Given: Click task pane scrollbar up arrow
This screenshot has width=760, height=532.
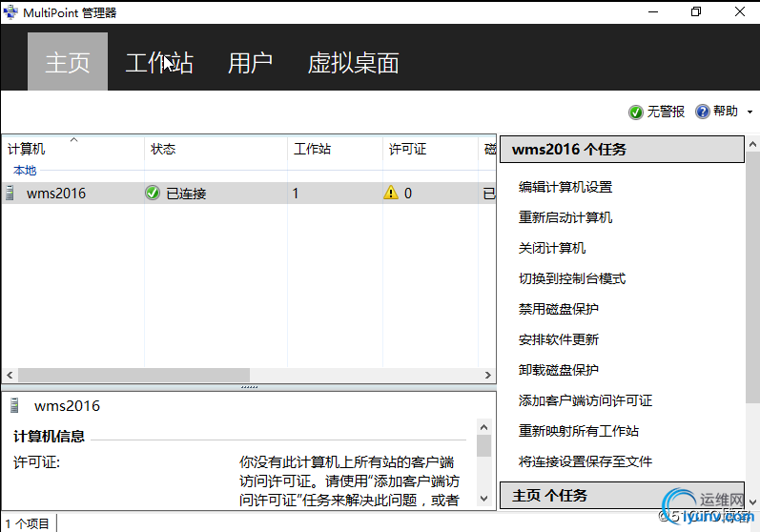Looking at the screenshot, I should pyautogui.click(x=752, y=144).
